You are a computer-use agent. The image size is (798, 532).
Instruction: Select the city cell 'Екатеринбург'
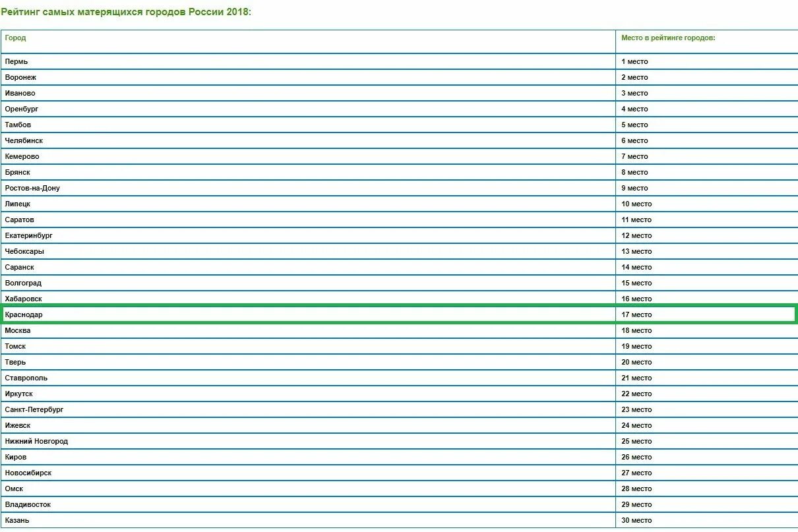(308, 235)
